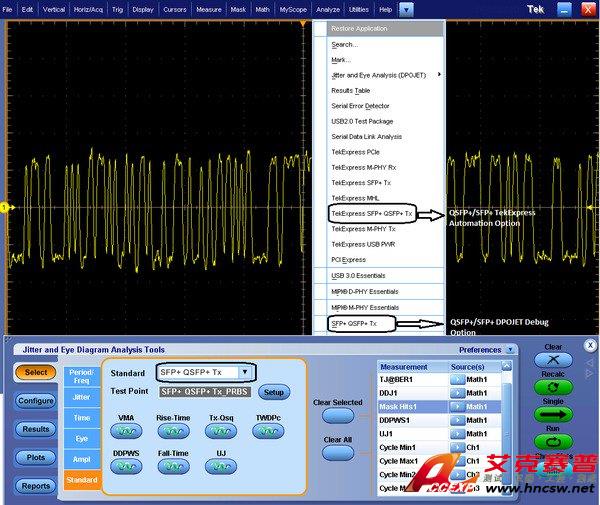
Task: Click the TWDPc measurement icon
Action: click(269, 431)
